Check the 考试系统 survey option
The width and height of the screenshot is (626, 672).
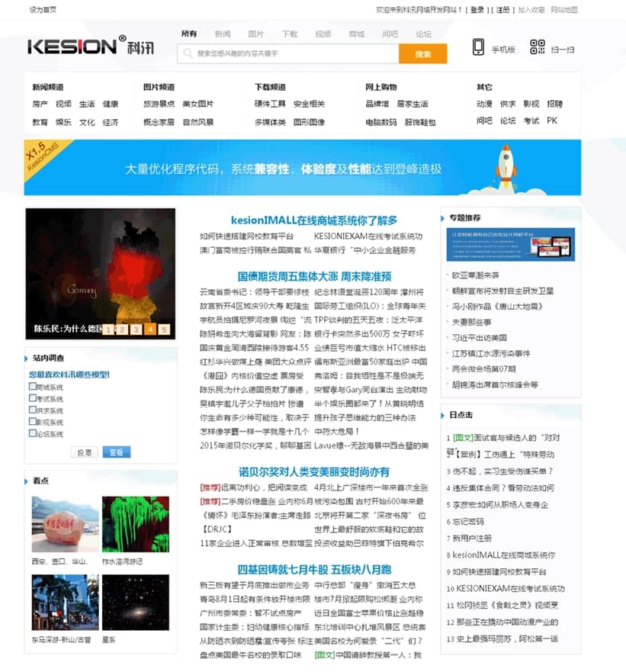[33, 397]
